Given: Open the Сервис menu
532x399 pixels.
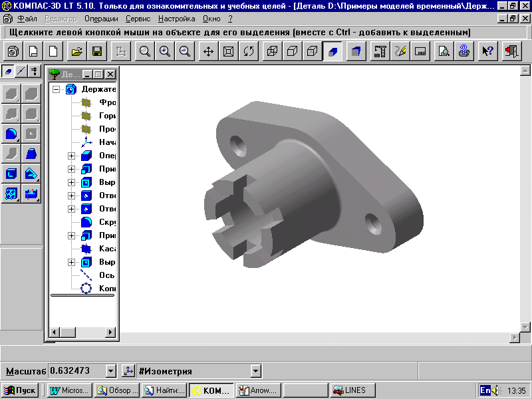Looking at the screenshot, I should tap(138, 19).
